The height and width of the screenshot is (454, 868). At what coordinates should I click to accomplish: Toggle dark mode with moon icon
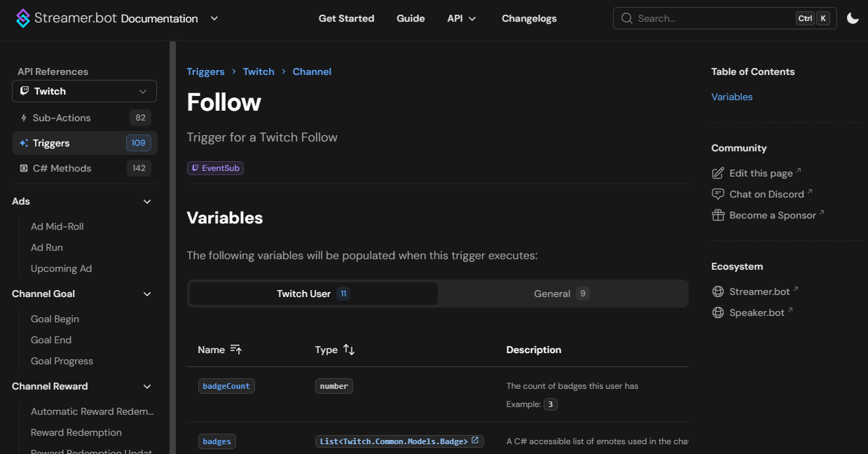pos(853,18)
